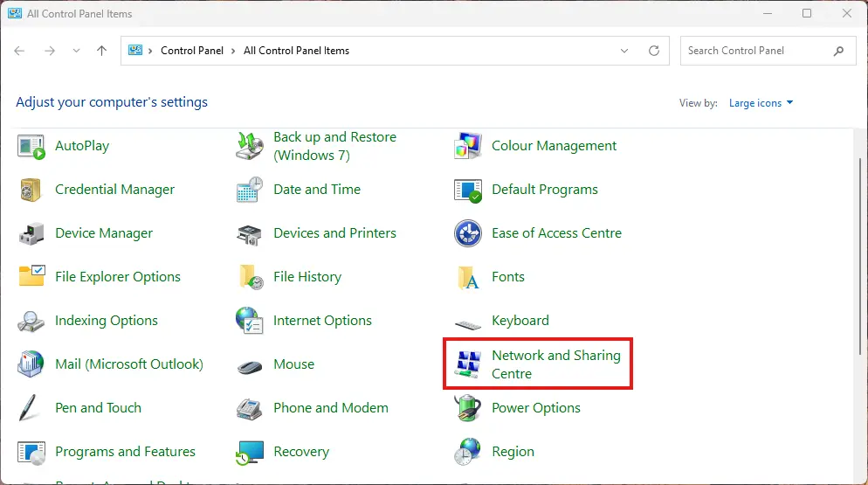
Task: Click the vertical scrollbar thumb
Action: click(859, 257)
